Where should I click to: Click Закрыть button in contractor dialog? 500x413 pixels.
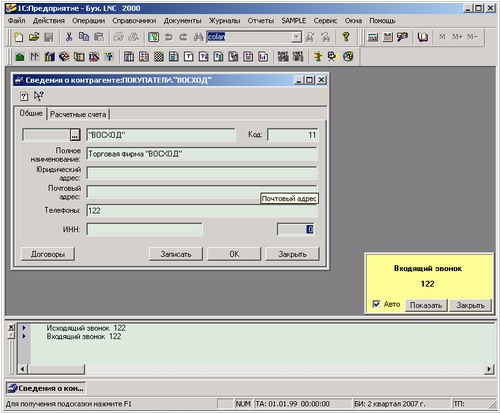(292, 254)
